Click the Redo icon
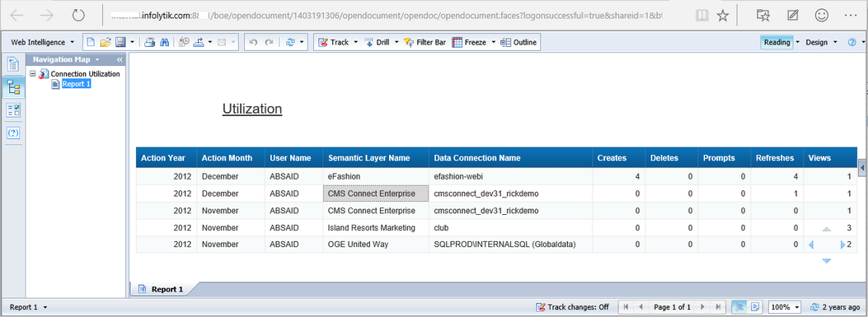Image resolution: width=868 pixels, height=317 pixels. 269,42
